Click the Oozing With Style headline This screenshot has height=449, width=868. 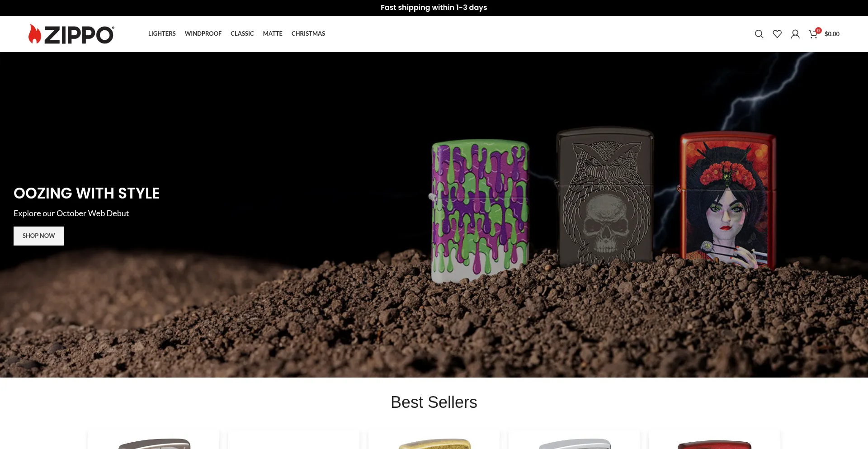click(x=87, y=193)
